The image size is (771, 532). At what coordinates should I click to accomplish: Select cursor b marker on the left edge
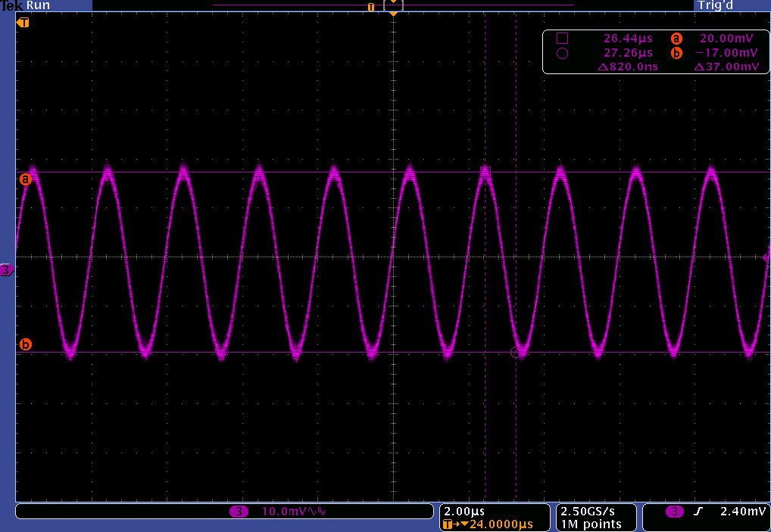[25, 345]
